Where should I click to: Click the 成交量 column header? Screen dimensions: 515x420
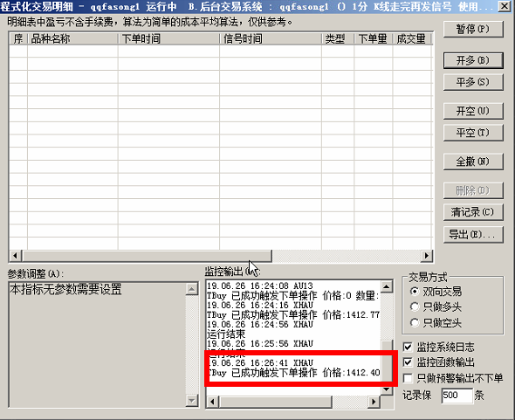pyautogui.click(x=412, y=38)
